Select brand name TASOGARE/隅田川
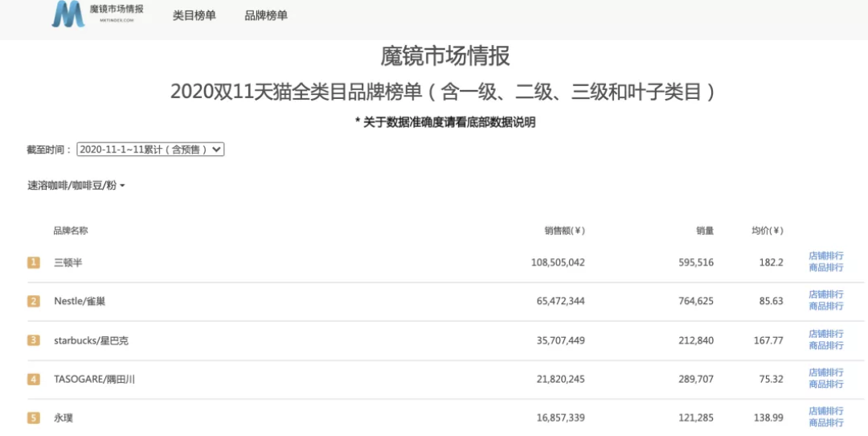Screen dimensions: 868x436 pos(95,379)
